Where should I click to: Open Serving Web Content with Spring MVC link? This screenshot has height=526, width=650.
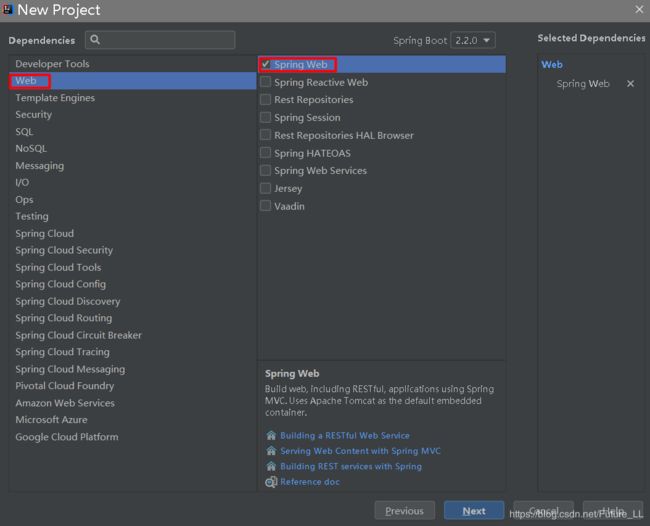tap(360, 451)
